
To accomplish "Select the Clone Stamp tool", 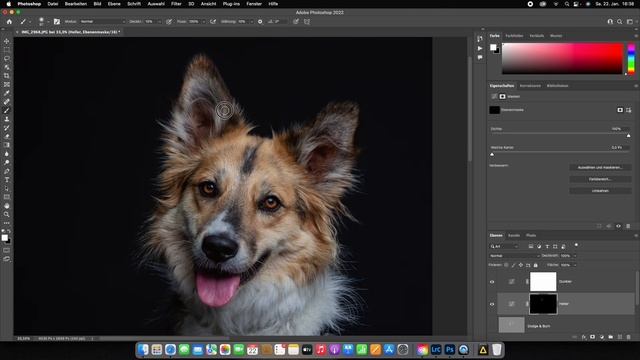I will (x=7, y=119).
